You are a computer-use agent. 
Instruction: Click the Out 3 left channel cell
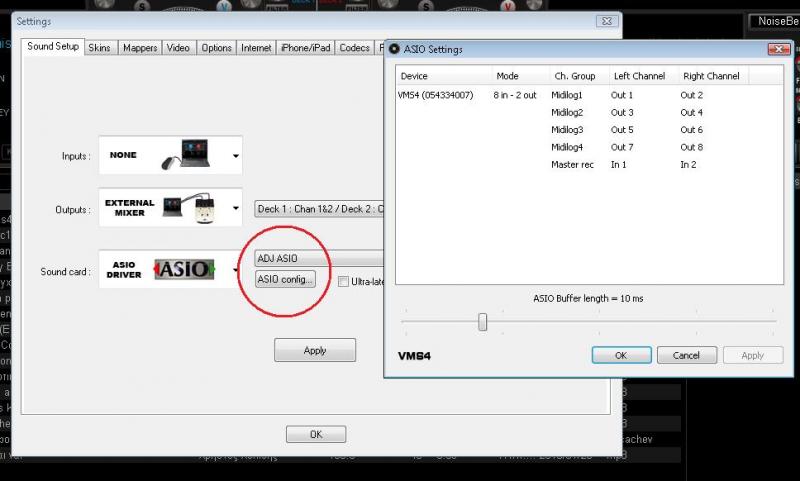pos(622,112)
